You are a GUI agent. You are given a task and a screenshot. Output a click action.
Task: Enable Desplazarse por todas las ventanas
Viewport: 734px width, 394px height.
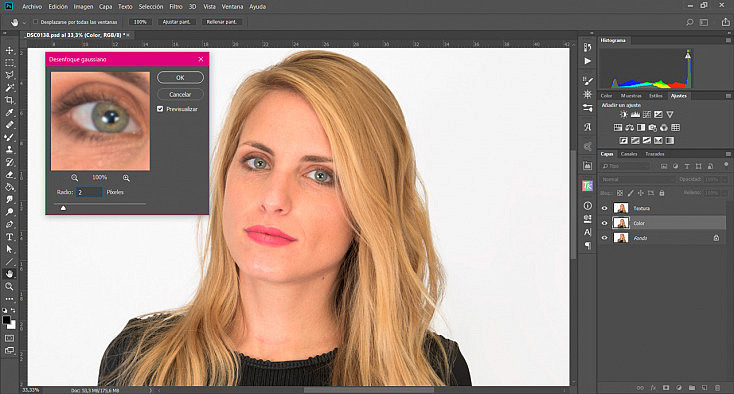click(36, 22)
